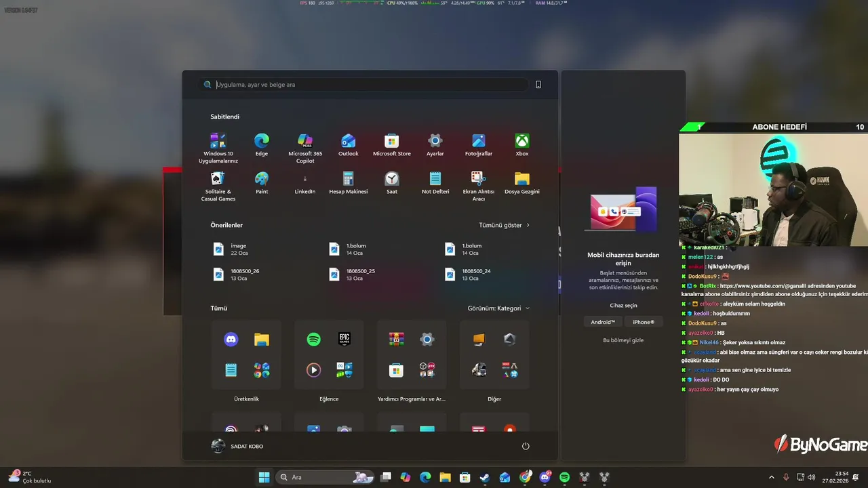Open Discord in Üretkenlik category
The image size is (868, 488).
pyautogui.click(x=231, y=340)
